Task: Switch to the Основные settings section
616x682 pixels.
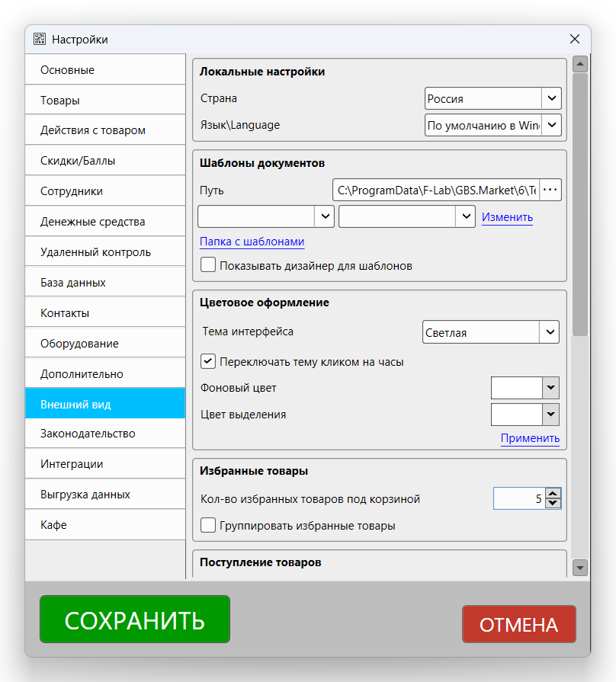Action: 104,69
